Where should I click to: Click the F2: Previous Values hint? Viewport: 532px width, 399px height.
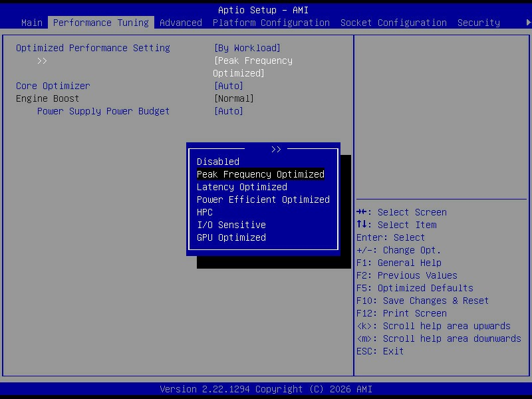tap(407, 275)
